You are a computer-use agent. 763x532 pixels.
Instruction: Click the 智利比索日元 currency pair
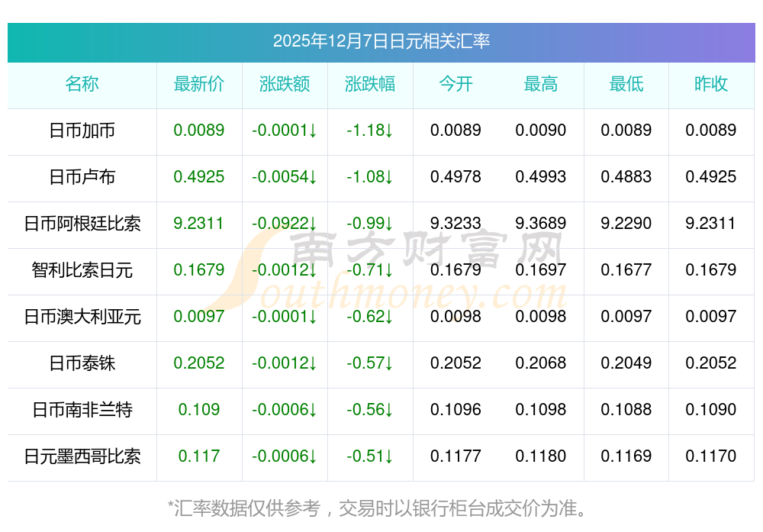[x=82, y=270]
